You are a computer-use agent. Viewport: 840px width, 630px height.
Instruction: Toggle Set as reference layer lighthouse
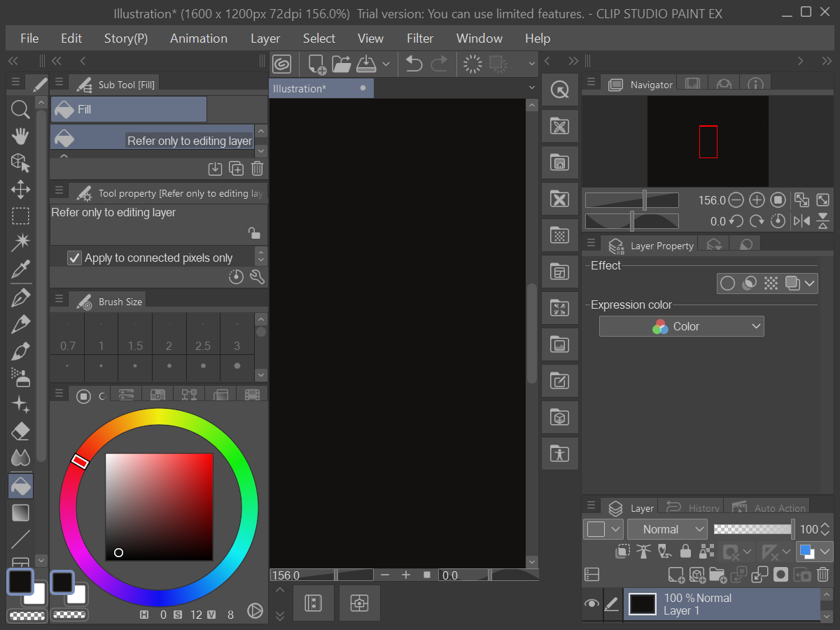tap(644, 552)
